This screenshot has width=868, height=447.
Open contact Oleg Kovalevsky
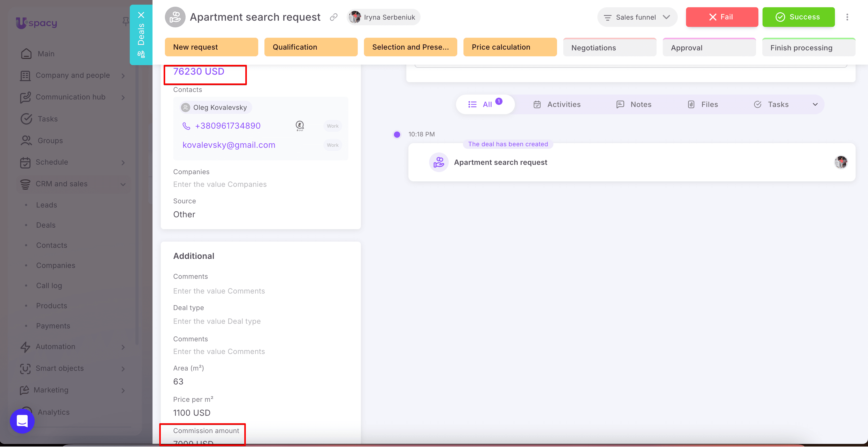click(216, 107)
